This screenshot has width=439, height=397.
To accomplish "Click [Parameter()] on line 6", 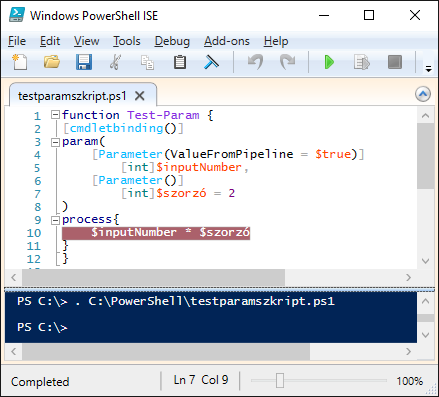I will click(138, 180).
